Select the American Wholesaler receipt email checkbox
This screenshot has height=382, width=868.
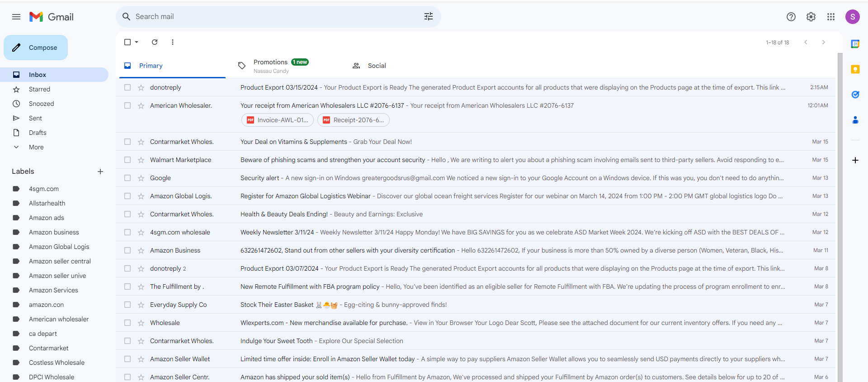click(x=127, y=105)
